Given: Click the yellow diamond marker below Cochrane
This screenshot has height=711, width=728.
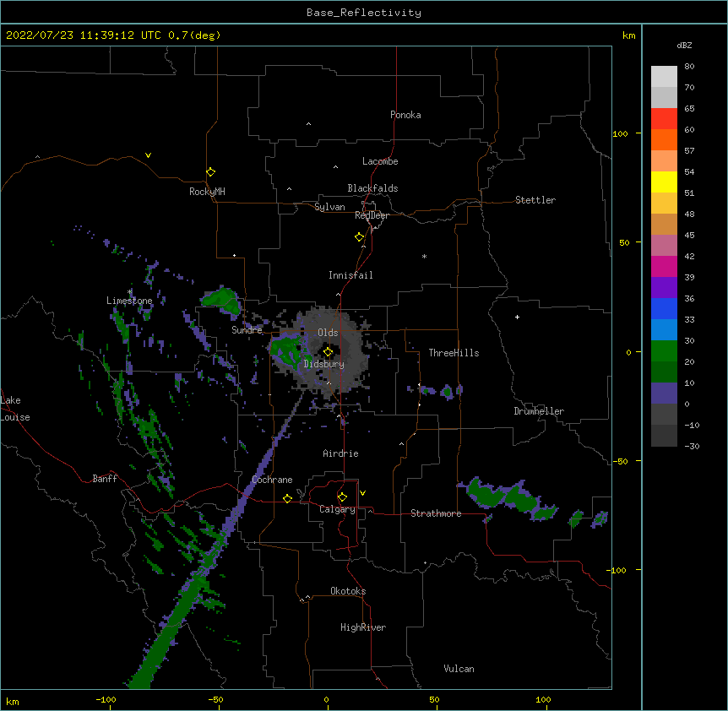Looking at the screenshot, I should coord(287,498).
